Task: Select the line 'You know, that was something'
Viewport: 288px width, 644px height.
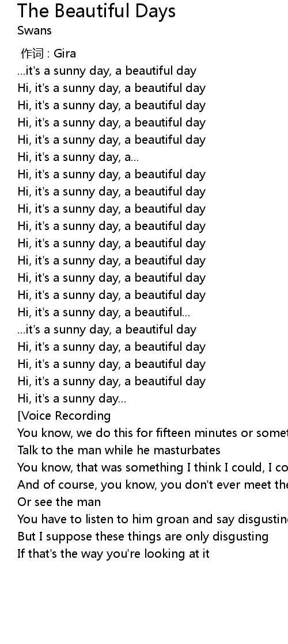Action: click(153, 468)
